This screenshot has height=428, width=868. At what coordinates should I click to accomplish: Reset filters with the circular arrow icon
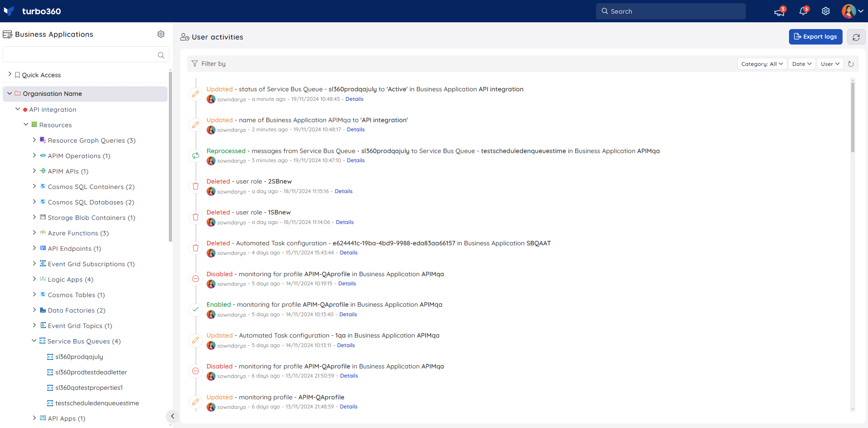[x=851, y=64]
